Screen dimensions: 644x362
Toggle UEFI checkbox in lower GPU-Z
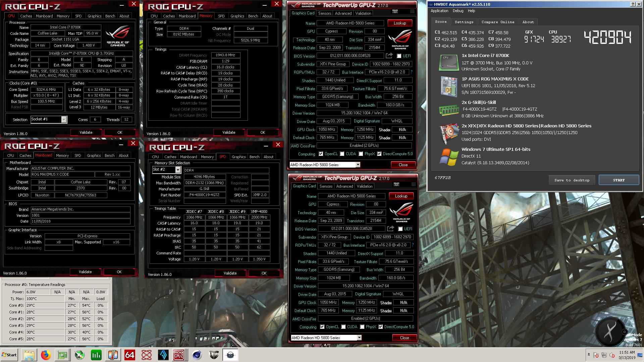pos(400,229)
